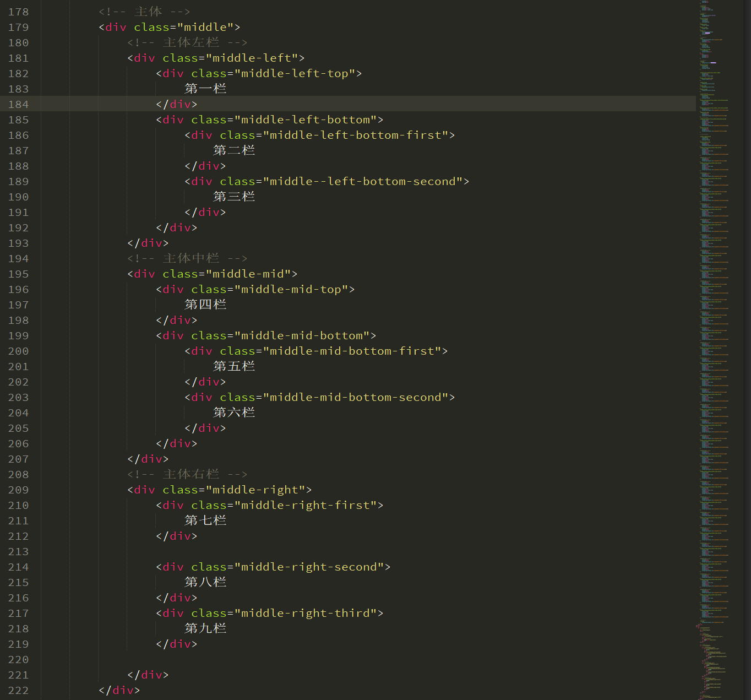Click line number 195 in the gutter
Image resolution: width=751 pixels, height=700 pixels.
click(18, 274)
